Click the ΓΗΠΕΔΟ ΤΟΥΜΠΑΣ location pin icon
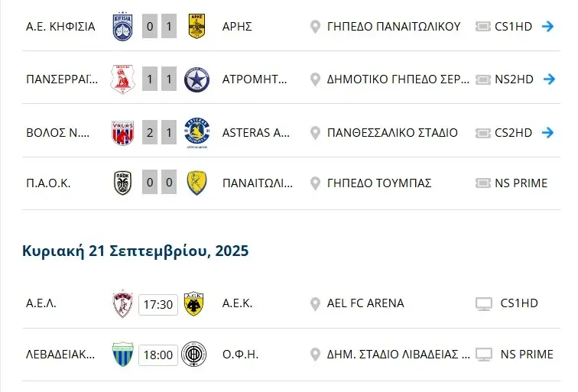The width and height of the screenshot is (578, 392). point(314,183)
